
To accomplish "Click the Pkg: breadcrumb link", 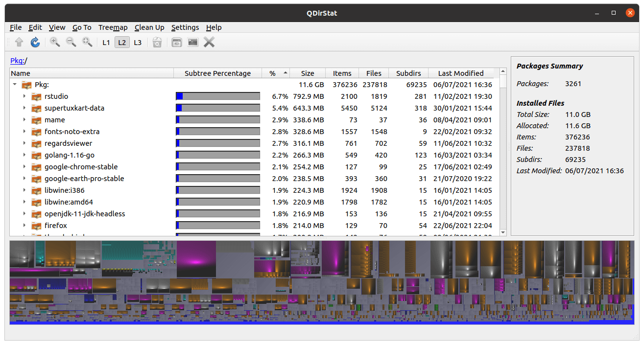I will tap(17, 61).
